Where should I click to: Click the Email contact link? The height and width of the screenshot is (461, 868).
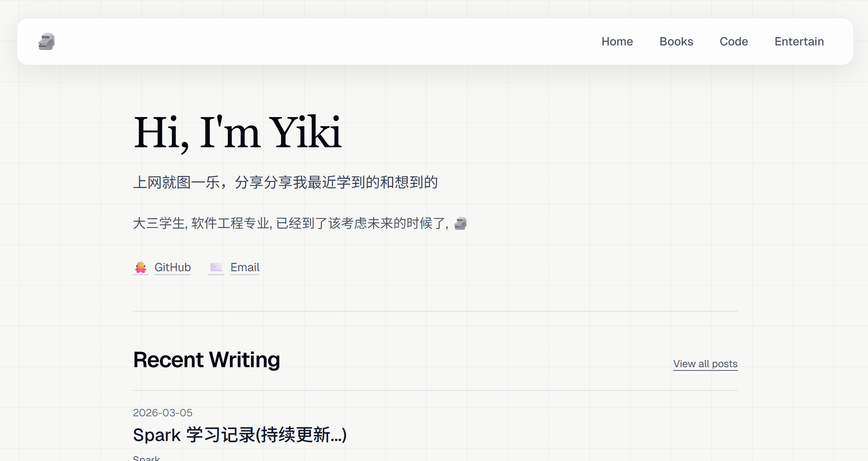pyautogui.click(x=245, y=267)
